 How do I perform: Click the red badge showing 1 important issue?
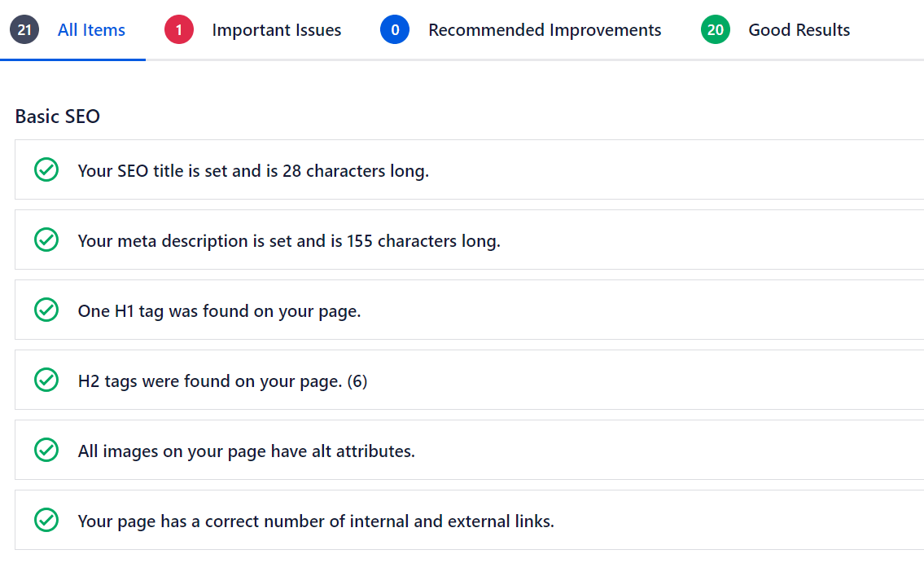tap(178, 29)
